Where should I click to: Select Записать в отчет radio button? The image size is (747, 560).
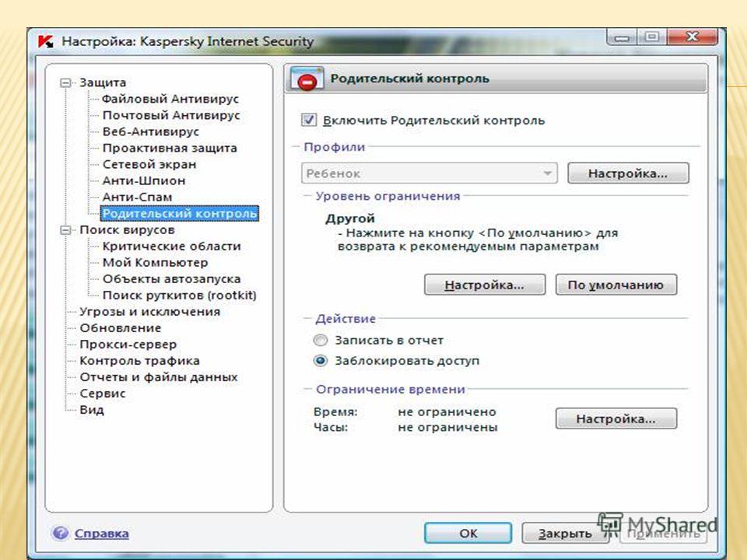(x=320, y=340)
